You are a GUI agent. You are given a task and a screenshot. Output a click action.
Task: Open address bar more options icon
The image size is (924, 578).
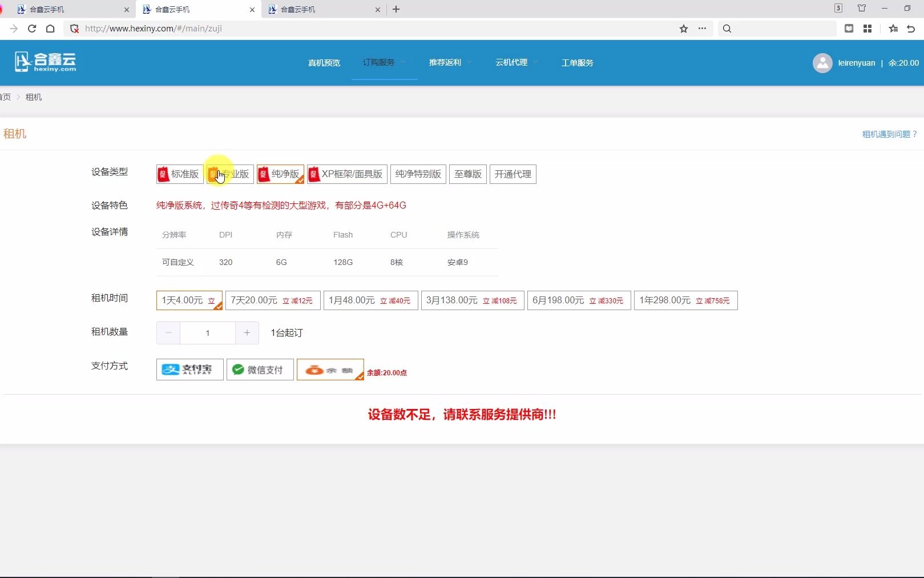coord(702,29)
